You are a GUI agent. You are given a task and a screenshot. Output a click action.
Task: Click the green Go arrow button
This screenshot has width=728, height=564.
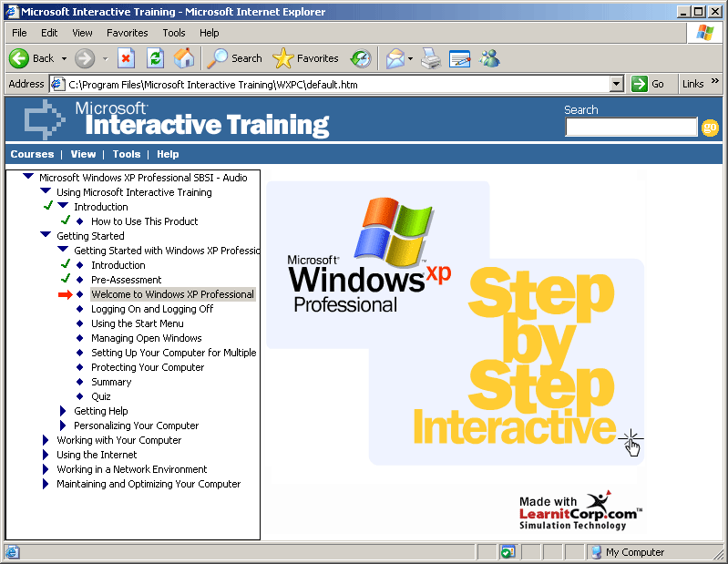click(640, 84)
